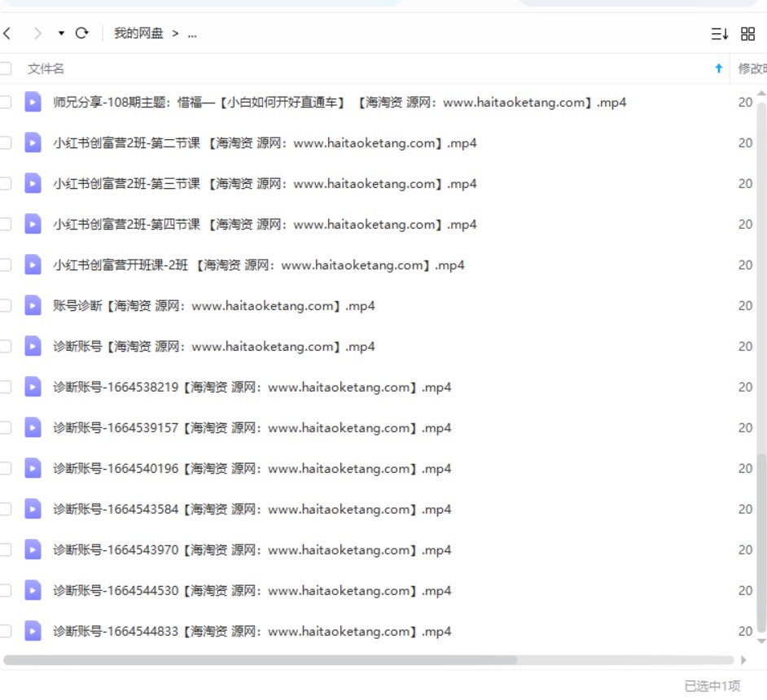Click video icon of 小红书创富营2班-第四节课

coord(33,224)
